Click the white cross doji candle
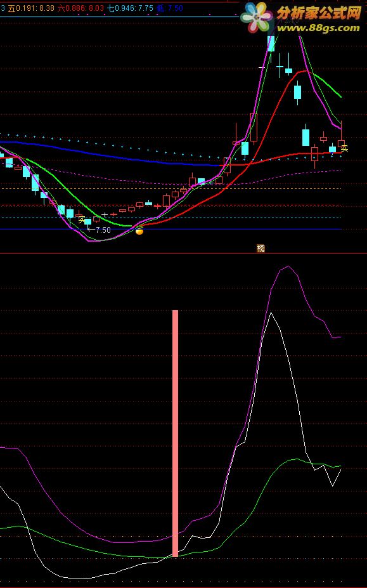The width and height of the screenshot is (367, 588). (105, 215)
